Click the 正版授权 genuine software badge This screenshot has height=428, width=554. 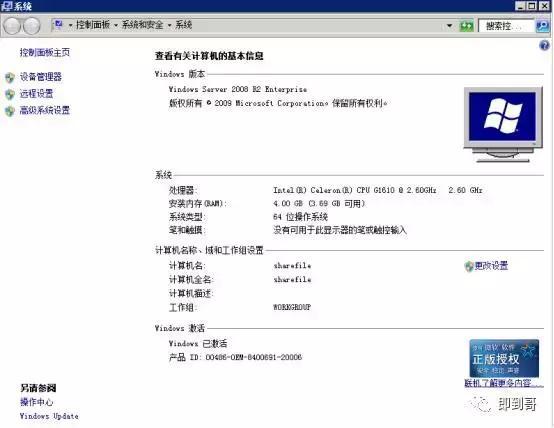504,358
